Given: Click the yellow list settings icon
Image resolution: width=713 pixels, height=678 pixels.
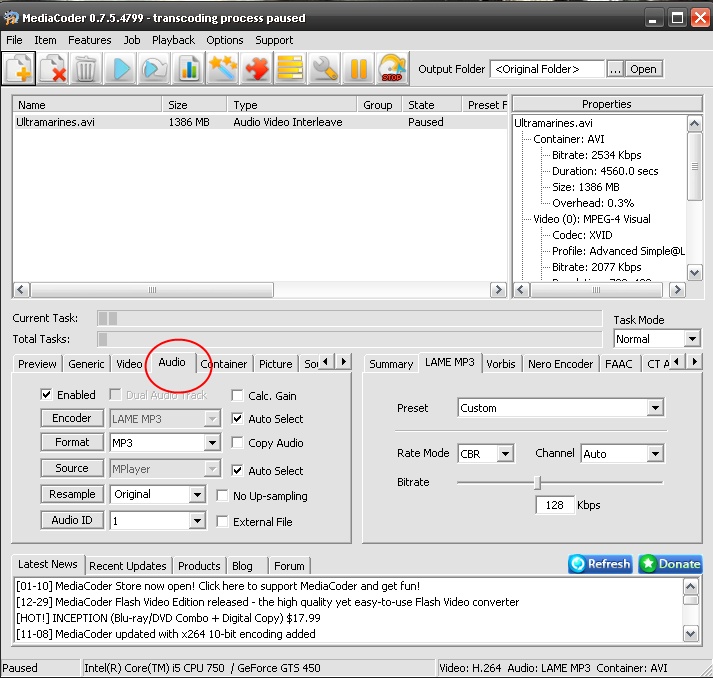Looking at the screenshot, I should [291, 69].
